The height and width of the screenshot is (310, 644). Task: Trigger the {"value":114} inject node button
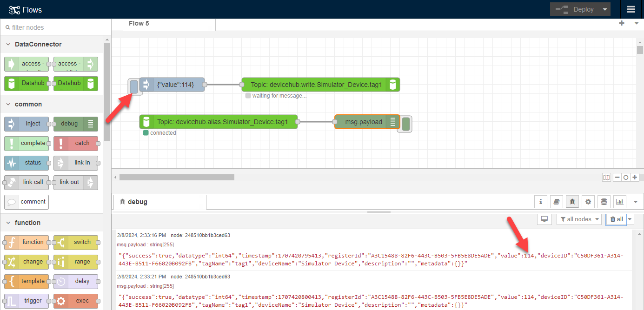click(x=133, y=86)
